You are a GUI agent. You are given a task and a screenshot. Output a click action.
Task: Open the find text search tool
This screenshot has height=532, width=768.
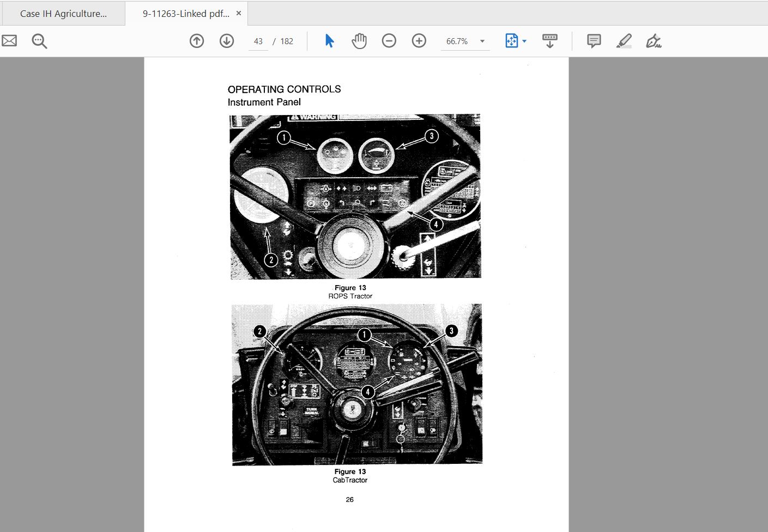tap(39, 41)
